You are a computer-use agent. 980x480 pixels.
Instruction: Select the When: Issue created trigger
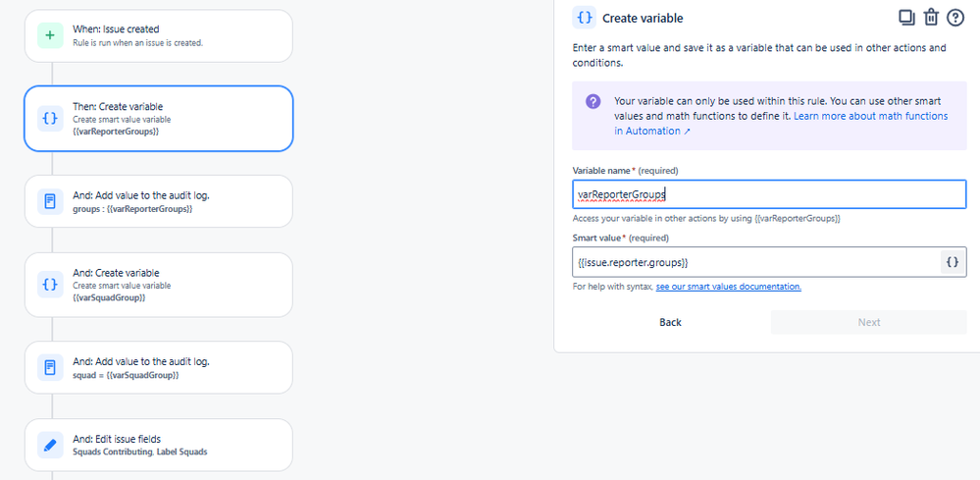point(158,36)
